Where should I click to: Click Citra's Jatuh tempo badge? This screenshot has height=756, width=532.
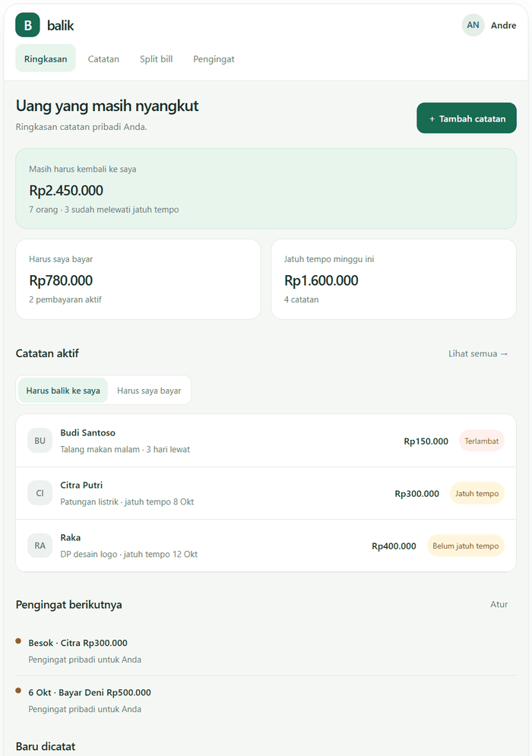pos(477,493)
